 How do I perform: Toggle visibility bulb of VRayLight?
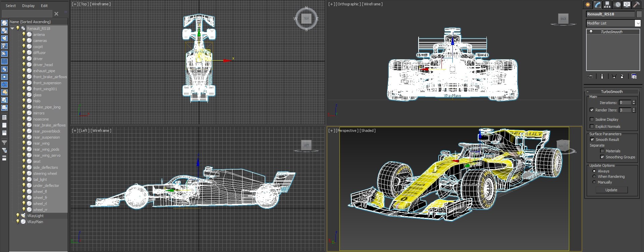pos(18,215)
